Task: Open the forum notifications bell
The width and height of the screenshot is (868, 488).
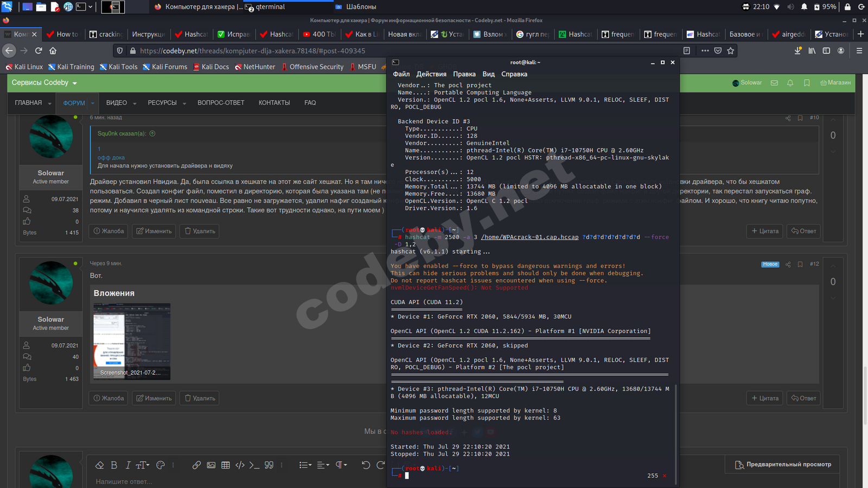Action: point(790,83)
